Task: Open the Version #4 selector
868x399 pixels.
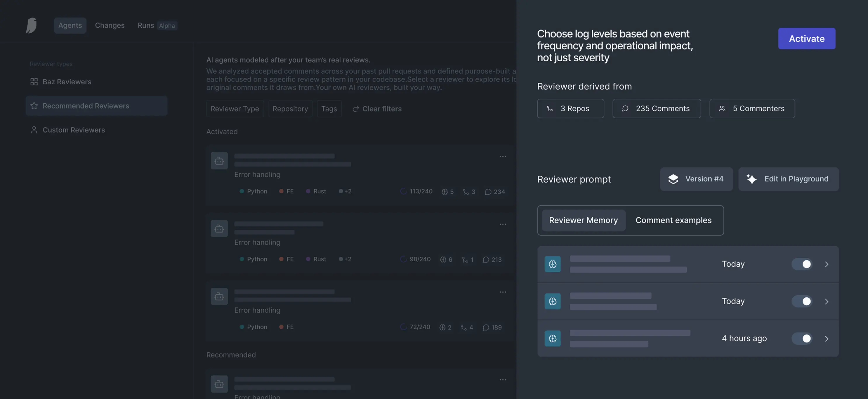Action: point(696,179)
